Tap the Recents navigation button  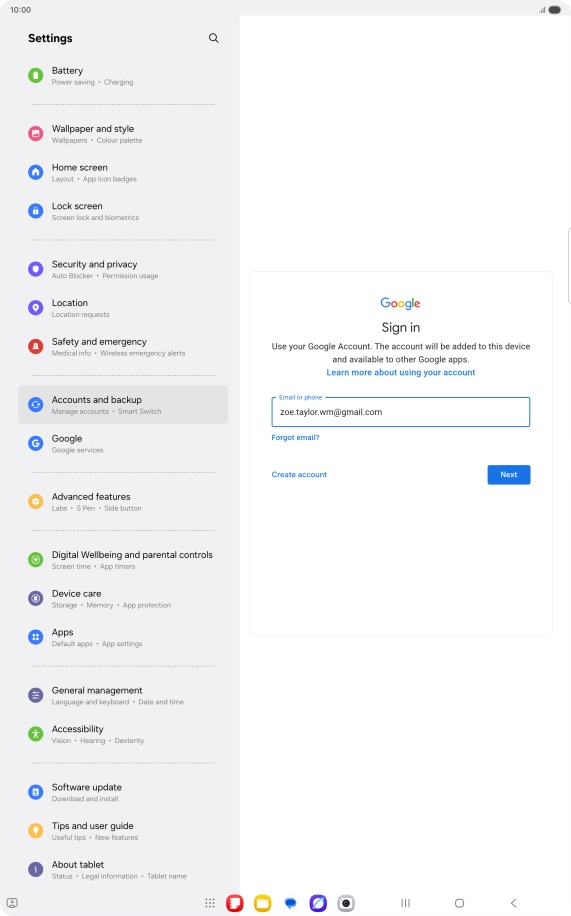pyautogui.click(x=405, y=903)
